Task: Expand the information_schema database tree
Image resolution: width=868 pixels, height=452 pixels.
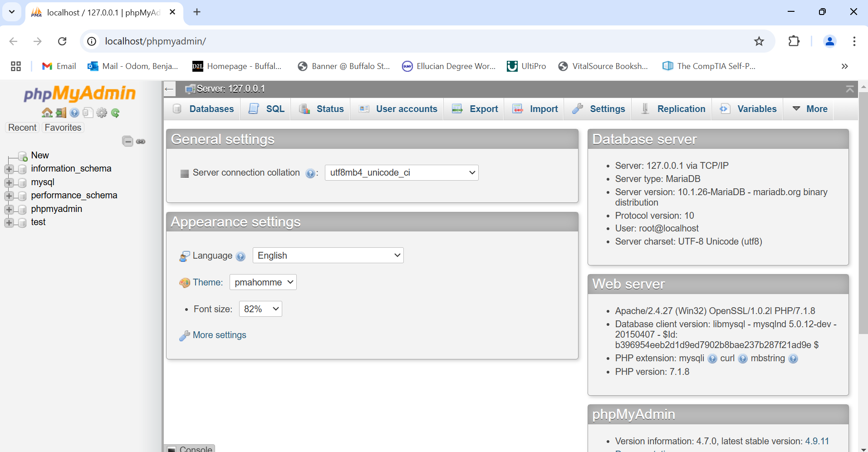Action: pos(9,169)
